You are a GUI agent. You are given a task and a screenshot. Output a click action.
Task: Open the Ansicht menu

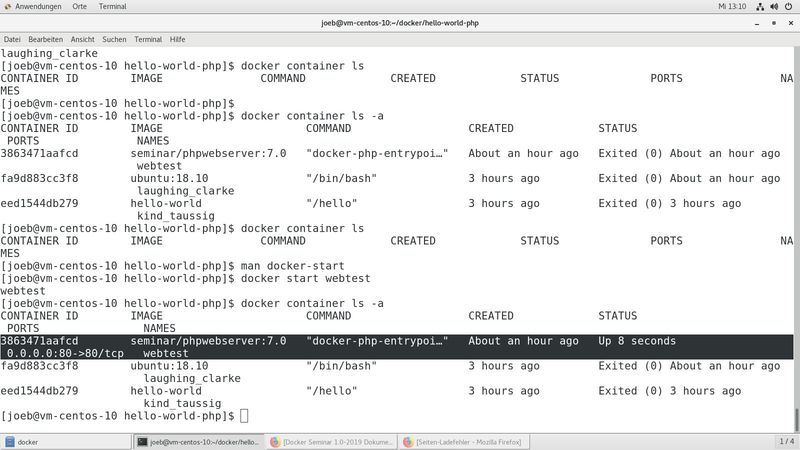click(x=82, y=39)
